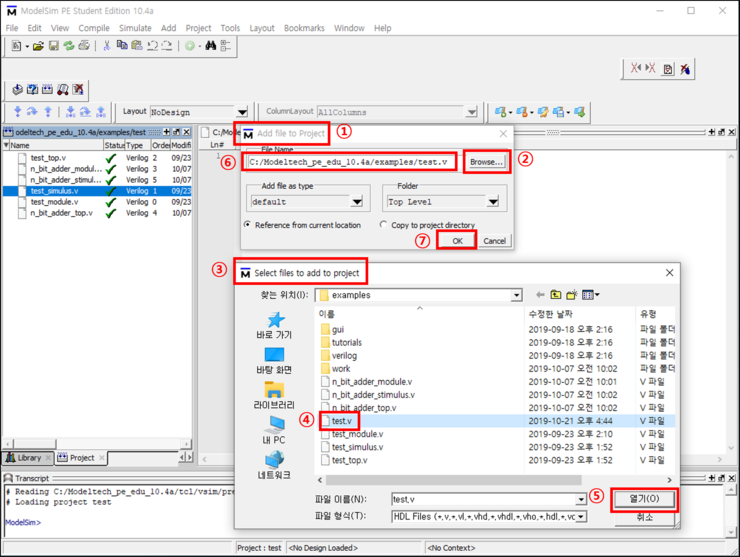Click the Collapse All tree icon
740x557 pixels.
pyautogui.click(x=226, y=46)
